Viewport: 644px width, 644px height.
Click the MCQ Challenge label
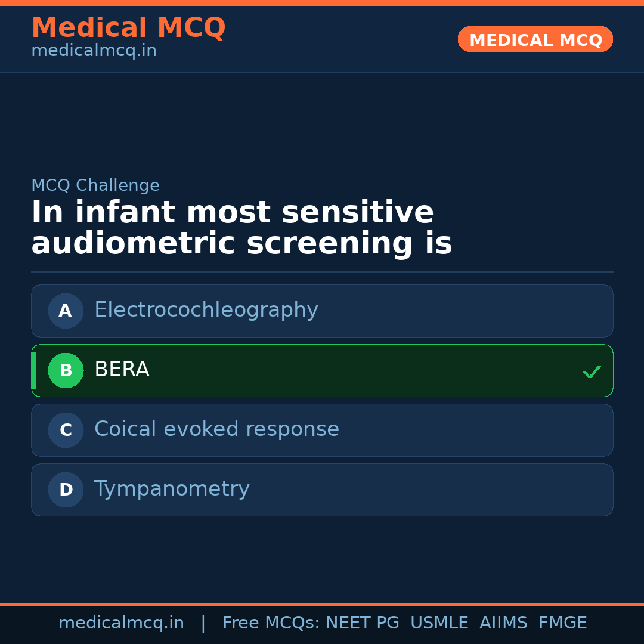pos(95,185)
